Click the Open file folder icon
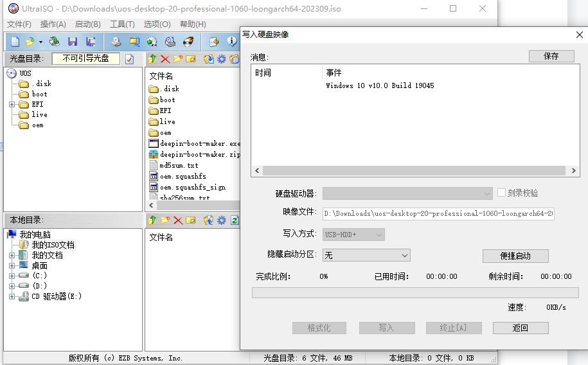The width and height of the screenshot is (588, 365). pos(30,41)
